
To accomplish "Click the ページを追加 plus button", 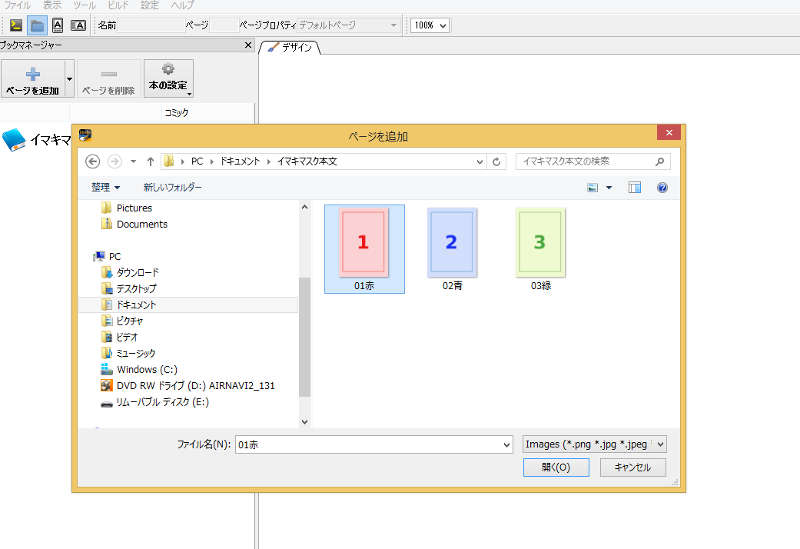I will pos(33,79).
